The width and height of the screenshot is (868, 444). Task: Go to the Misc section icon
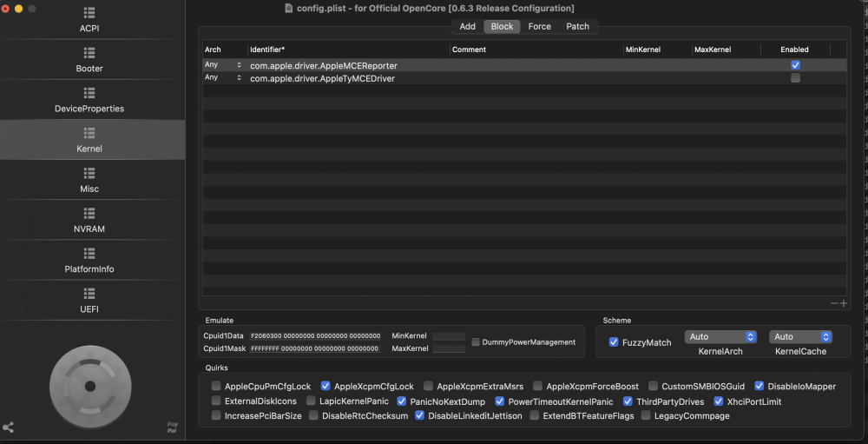pyautogui.click(x=89, y=173)
